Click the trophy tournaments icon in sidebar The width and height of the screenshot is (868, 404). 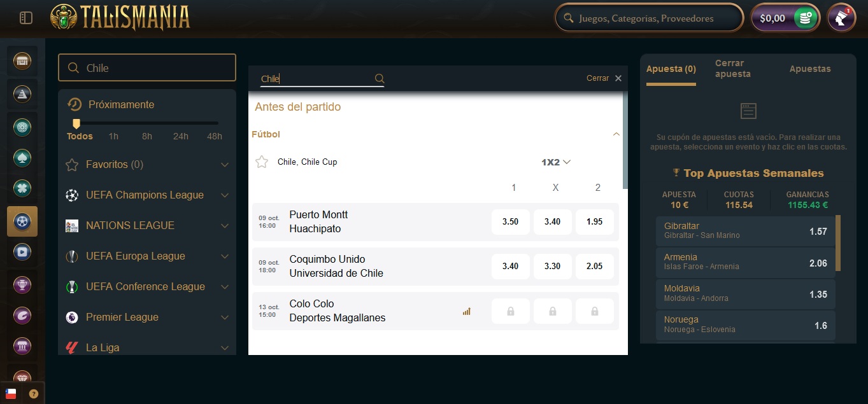point(22,285)
